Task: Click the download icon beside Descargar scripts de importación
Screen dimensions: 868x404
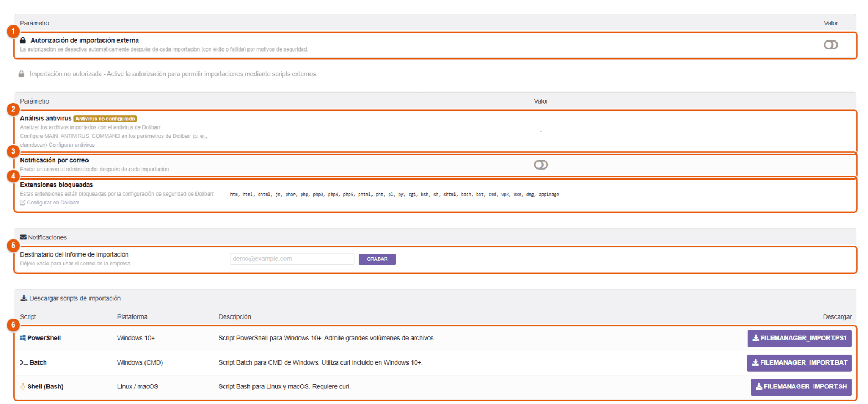Action: (x=24, y=298)
